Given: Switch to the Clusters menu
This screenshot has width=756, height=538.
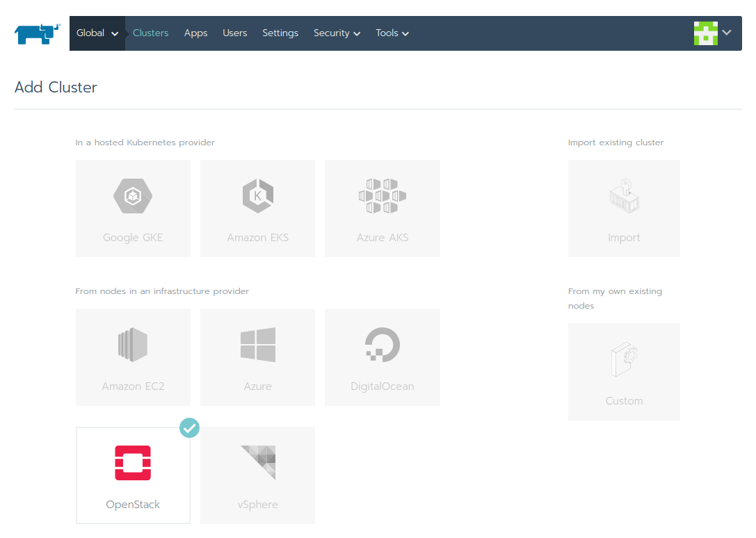Looking at the screenshot, I should tap(150, 33).
